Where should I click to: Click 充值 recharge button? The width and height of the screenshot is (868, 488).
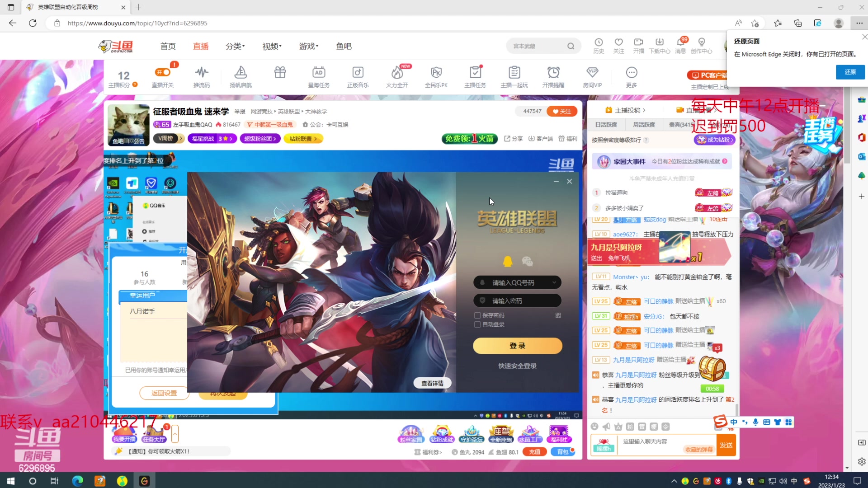pyautogui.click(x=534, y=452)
